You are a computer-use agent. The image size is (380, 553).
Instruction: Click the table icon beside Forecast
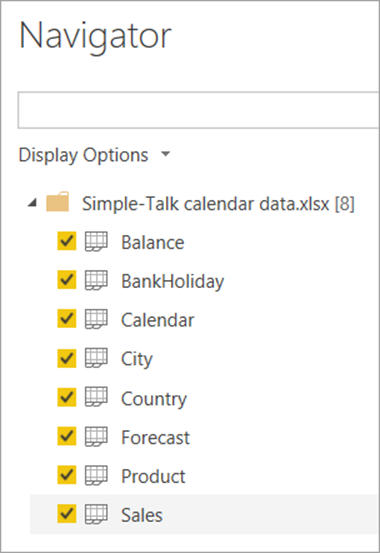point(96,436)
